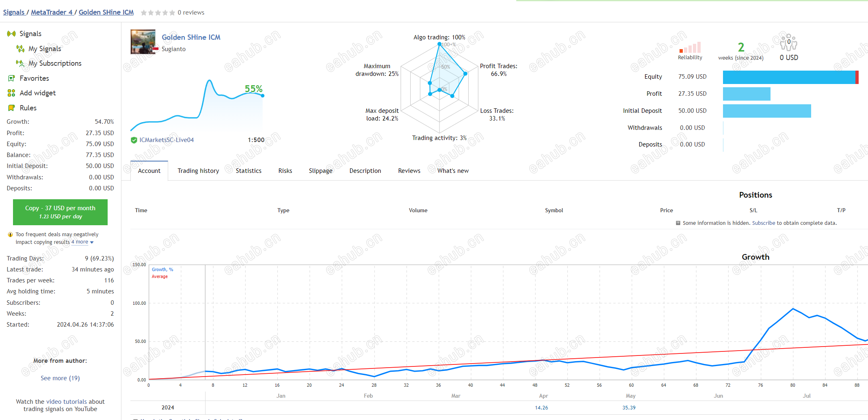Open the Risks tab

coord(285,171)
